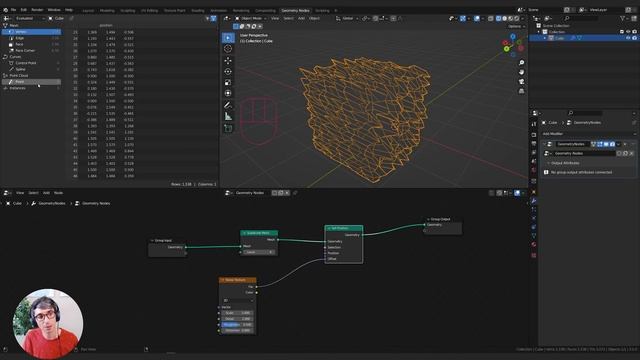Image resolution: width=640 pixels, height=360 pixels.
Task: Open the File menu
Action: 13,10
